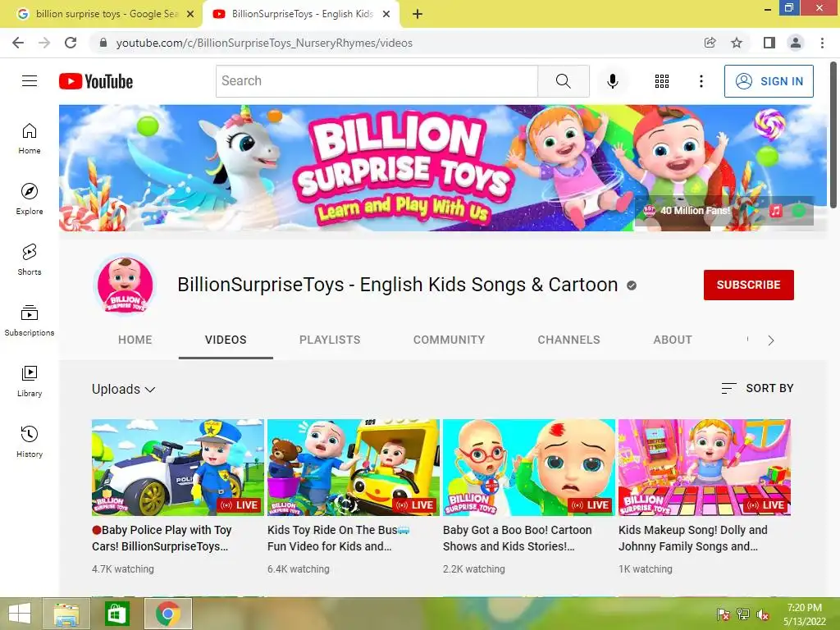Open a new browser tab
The image size is (840, 630).
pos(418,14)
